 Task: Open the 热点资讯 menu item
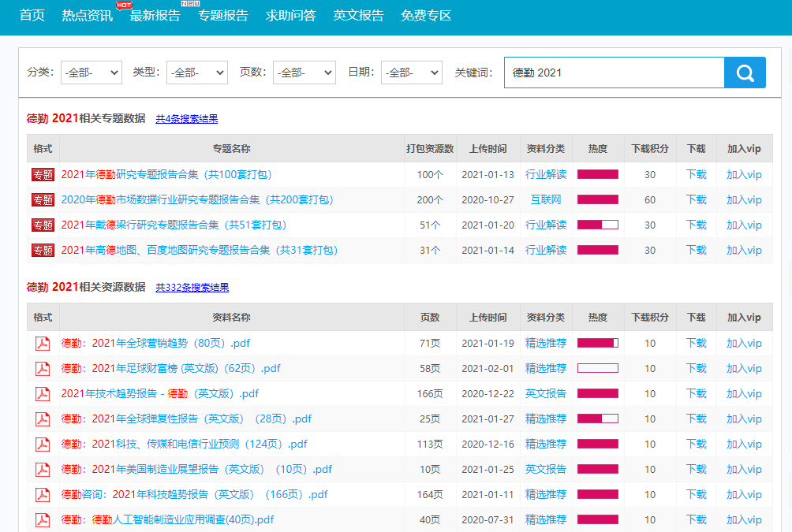(x=87, y=16)
